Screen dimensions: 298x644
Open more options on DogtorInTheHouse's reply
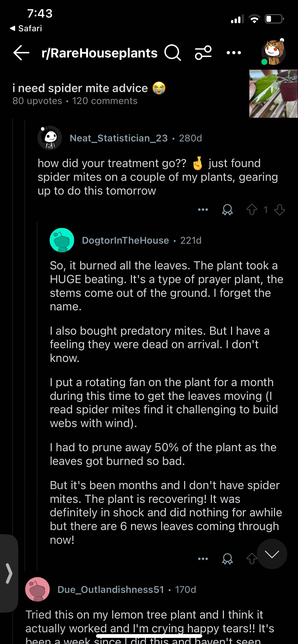coord(203,559)
